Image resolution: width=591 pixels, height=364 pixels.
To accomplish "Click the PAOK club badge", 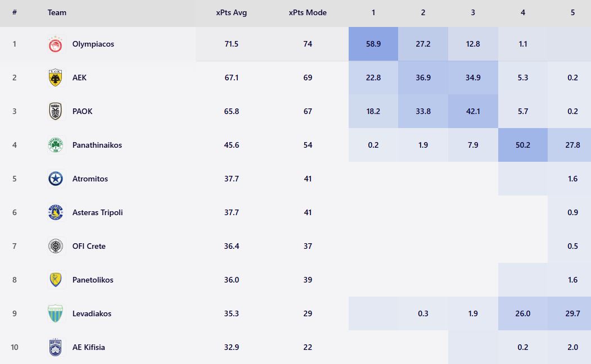I will pyautogui.click(x=55, y=111).
